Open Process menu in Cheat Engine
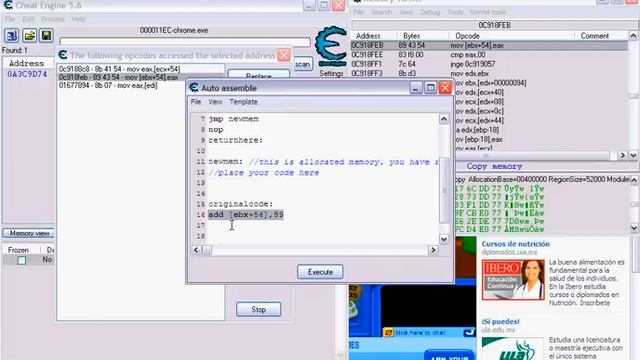Screen dimensions: 640x360 point(53,19)
